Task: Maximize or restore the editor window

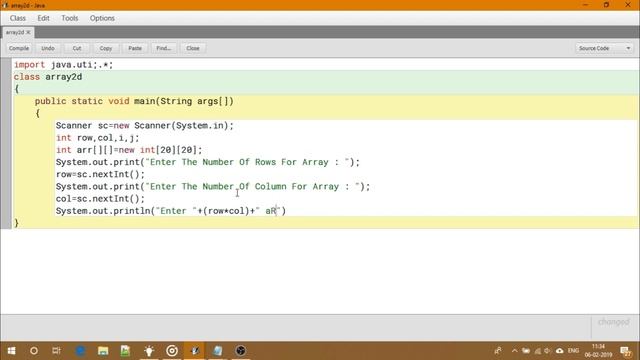Action: pos(607,5)
